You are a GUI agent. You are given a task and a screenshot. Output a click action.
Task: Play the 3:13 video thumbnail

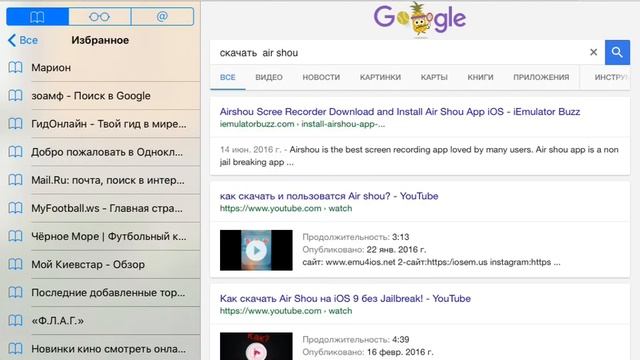[256, 250]
